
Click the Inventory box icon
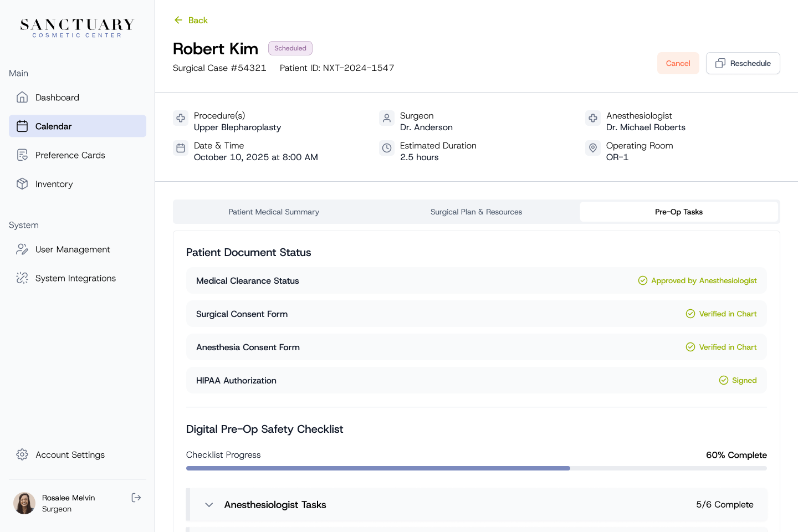point(22,184)
